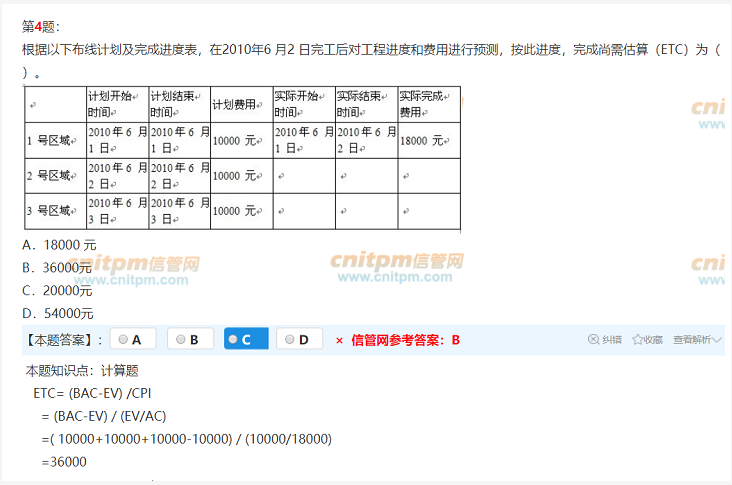Select answer option A radio button
The image size is (732, 485).
click(123, 340)
